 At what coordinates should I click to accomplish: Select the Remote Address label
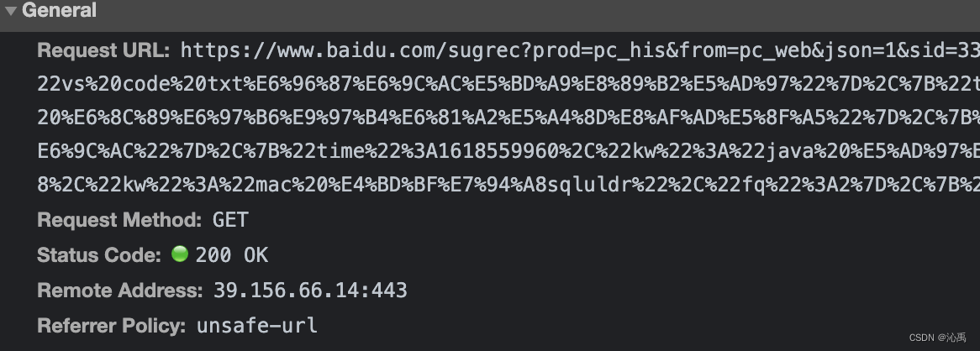point(120,291)
